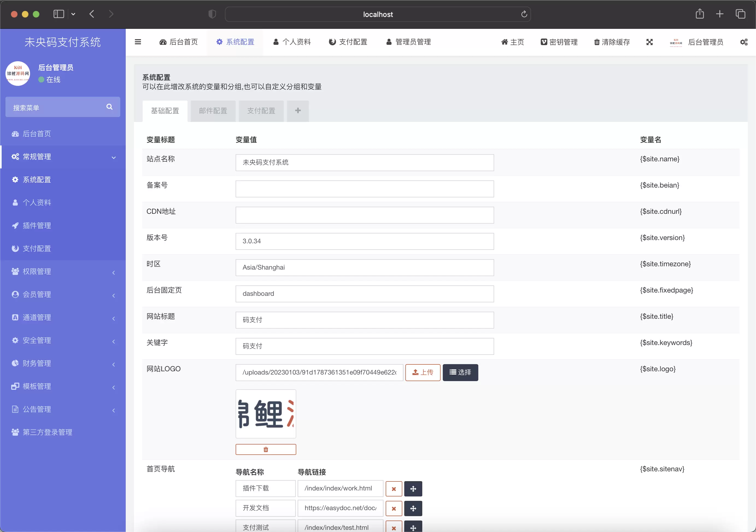Click the fullscreen expand icon in the top bar
Image resolution: width=756 pixels, height=532 pixels.
(x=649, y=42)
